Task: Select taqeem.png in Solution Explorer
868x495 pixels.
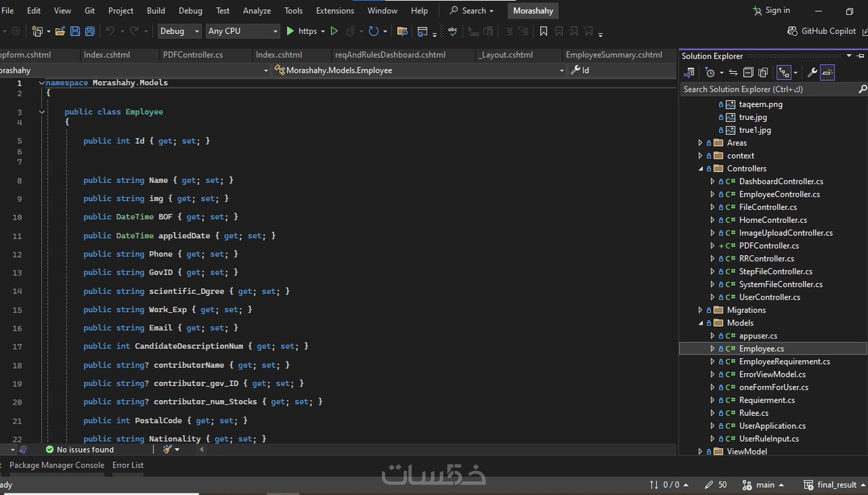Action: [x=761, y=105]
